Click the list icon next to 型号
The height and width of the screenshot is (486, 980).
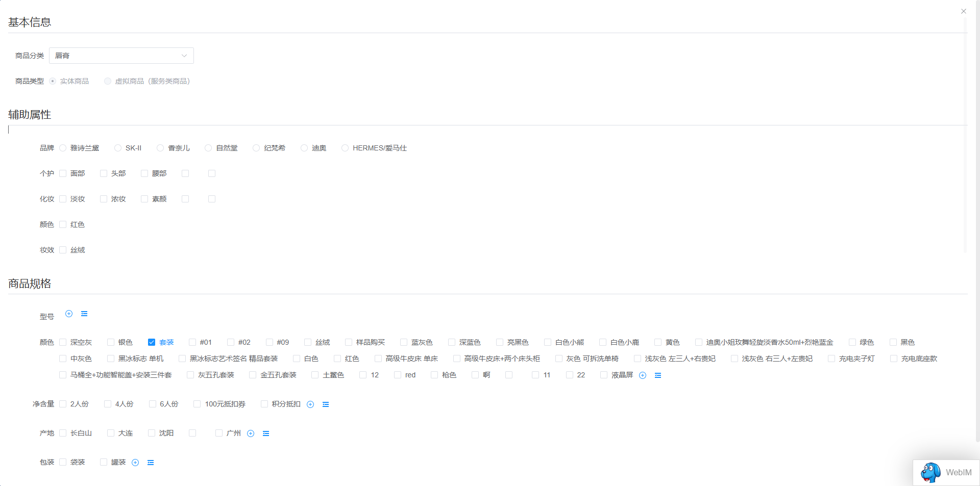point(84,314)
